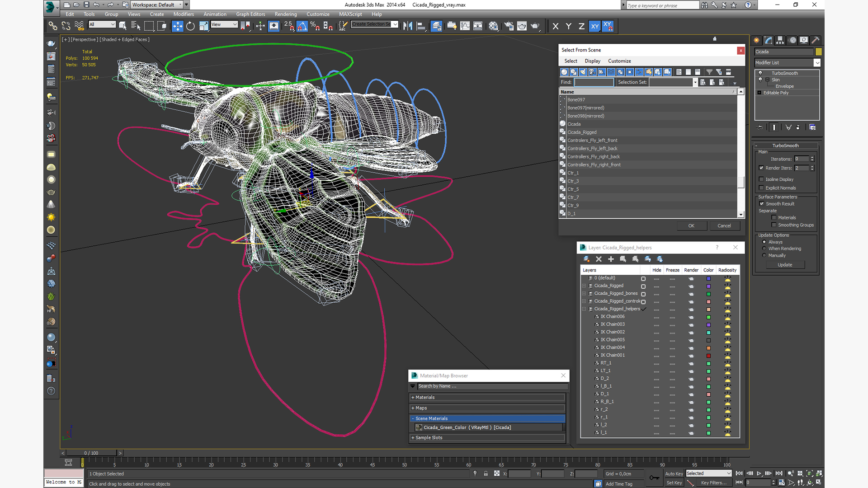Open the Workspace Default dropdown

[x=157, y=5]
